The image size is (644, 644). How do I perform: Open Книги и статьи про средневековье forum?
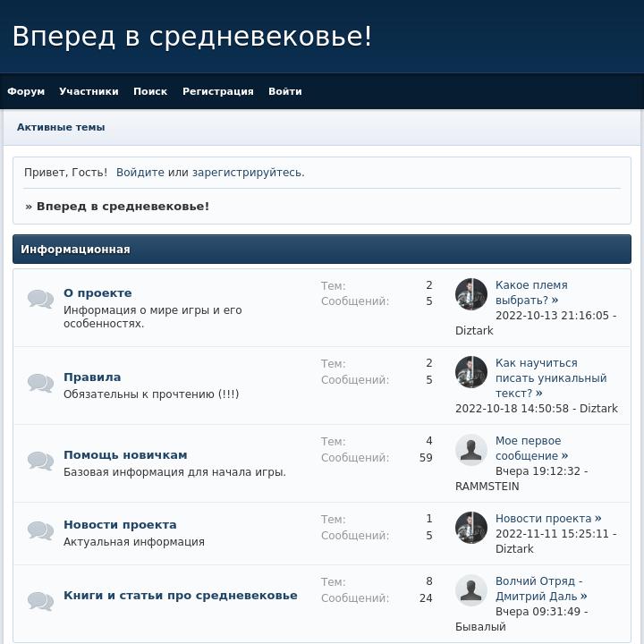point(181,596)
